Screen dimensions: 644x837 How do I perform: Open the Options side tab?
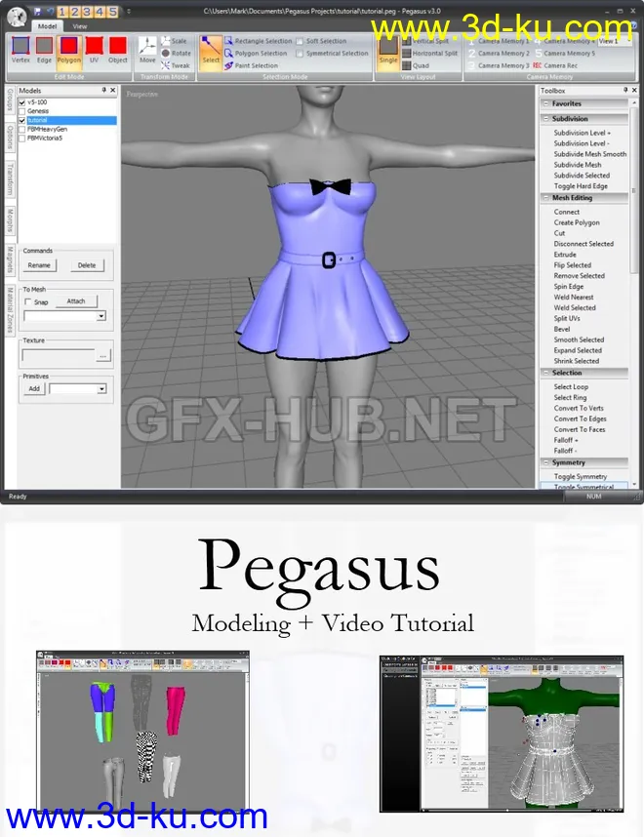point(10,137)
